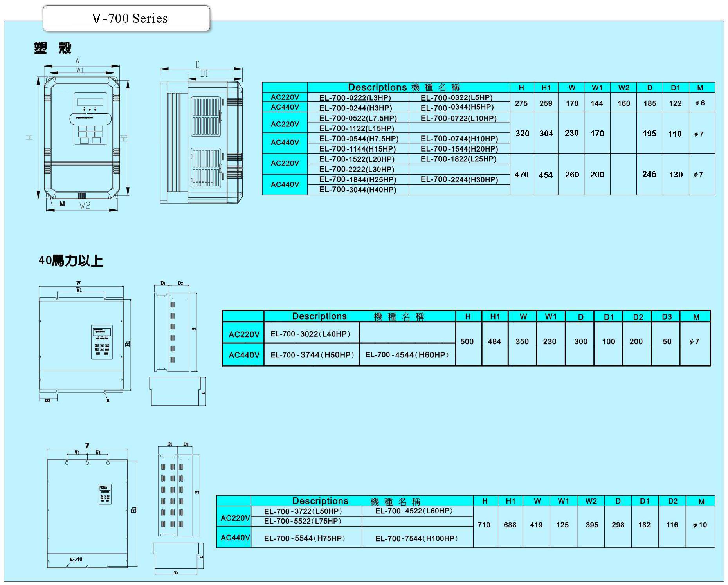Select model EL-700-2244(H30HP)

460,179
